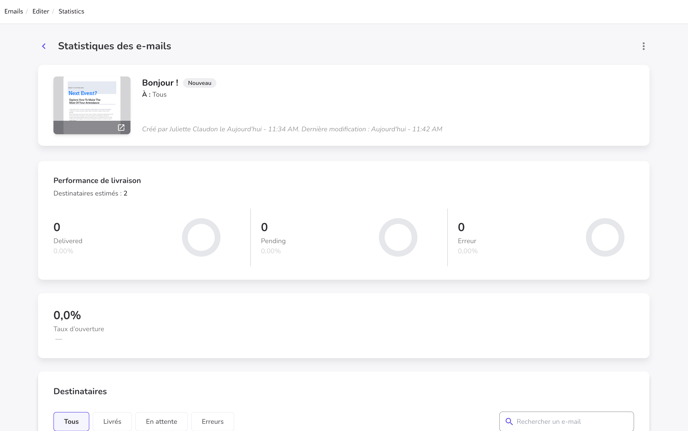Switch to the Livrés tab

[112, 422]
